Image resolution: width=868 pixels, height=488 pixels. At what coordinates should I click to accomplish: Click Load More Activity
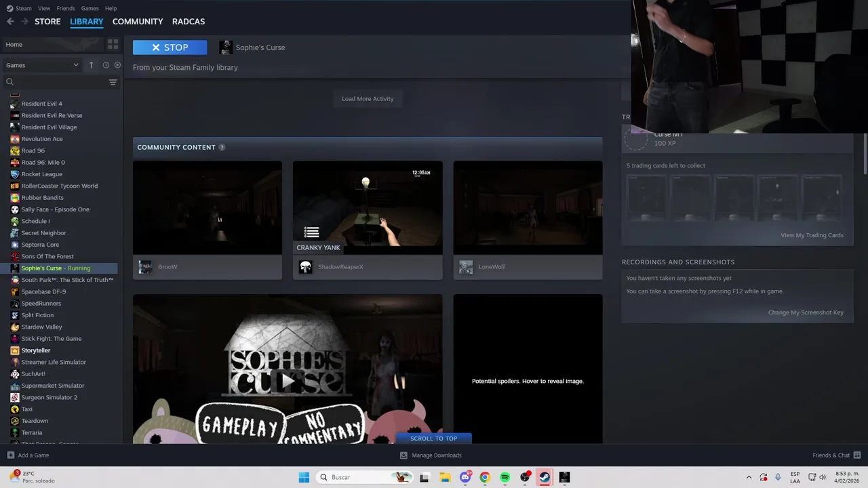click(368, 99)
